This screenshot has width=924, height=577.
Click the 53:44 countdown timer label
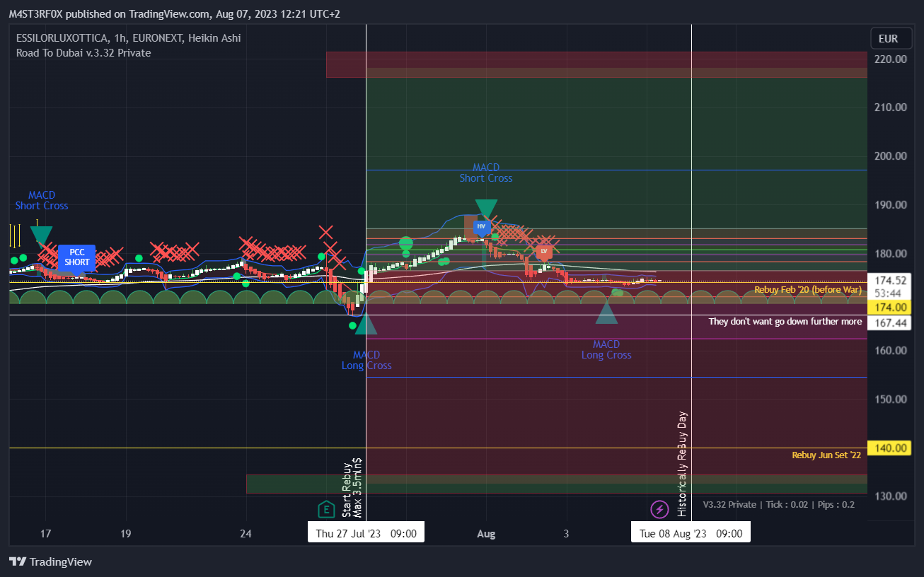click(887, 293)
